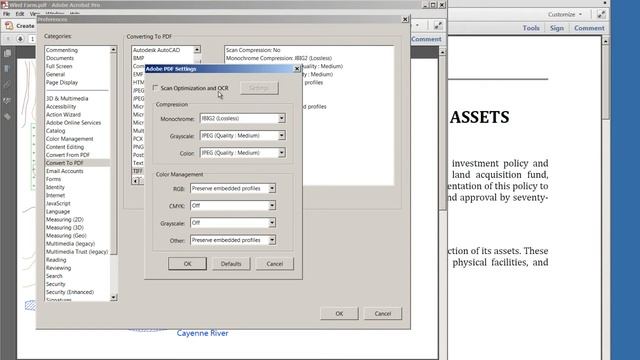Click the expand icon in the Acrobat toolbar

click(438, 25)
